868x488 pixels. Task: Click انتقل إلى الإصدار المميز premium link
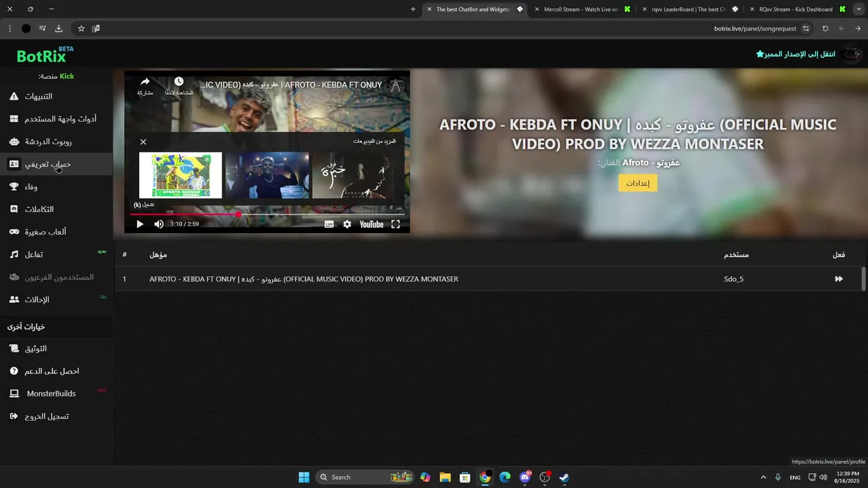pyautogui.click(x=795, y=54)
